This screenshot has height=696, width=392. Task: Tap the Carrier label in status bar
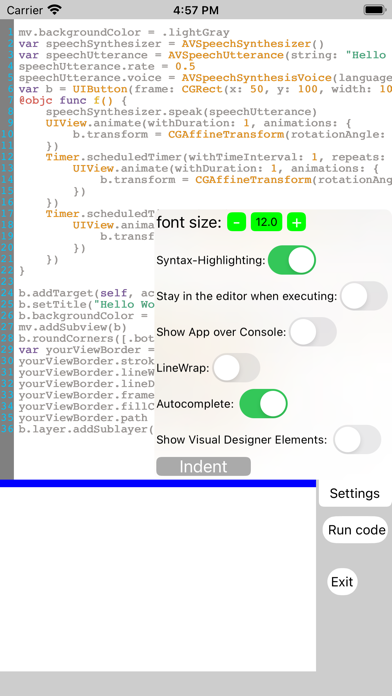(x=24, y=10)
